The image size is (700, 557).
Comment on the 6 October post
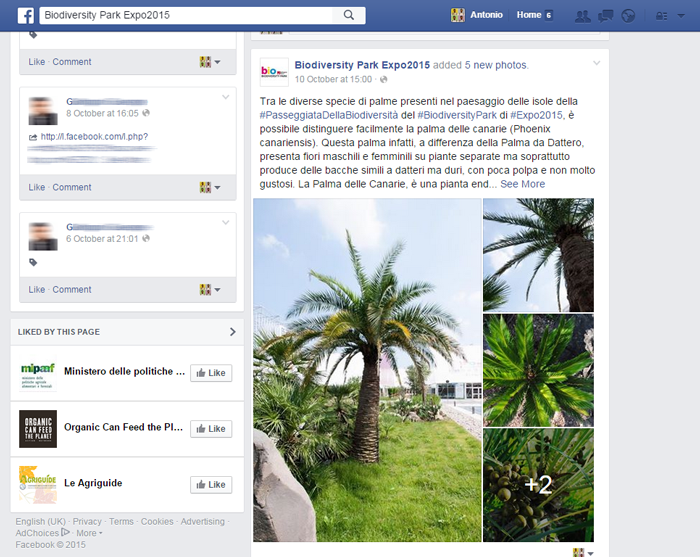click(x=72, y=290)
